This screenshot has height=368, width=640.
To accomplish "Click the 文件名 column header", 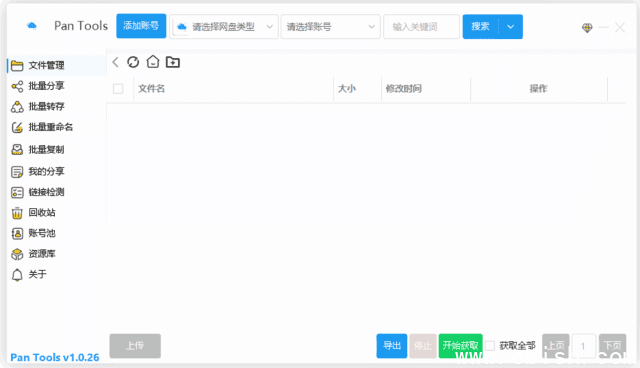I will pyautogui.click(x=151, y=89).
